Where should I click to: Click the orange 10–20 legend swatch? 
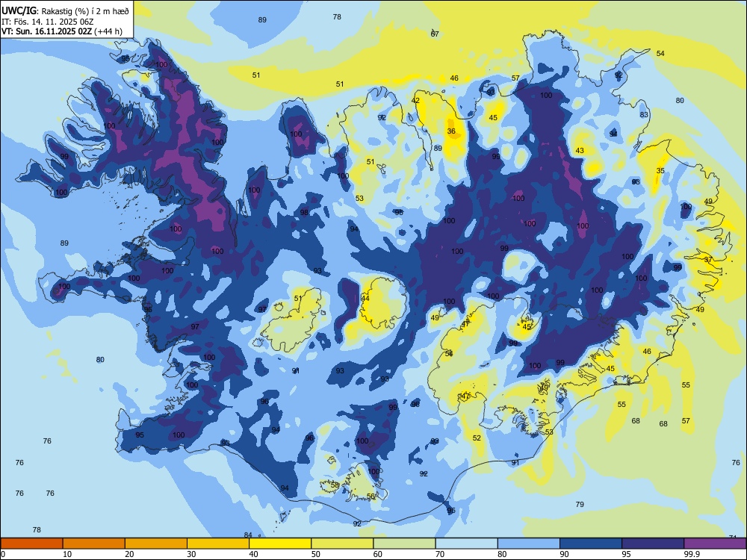[x=94, y=544]
